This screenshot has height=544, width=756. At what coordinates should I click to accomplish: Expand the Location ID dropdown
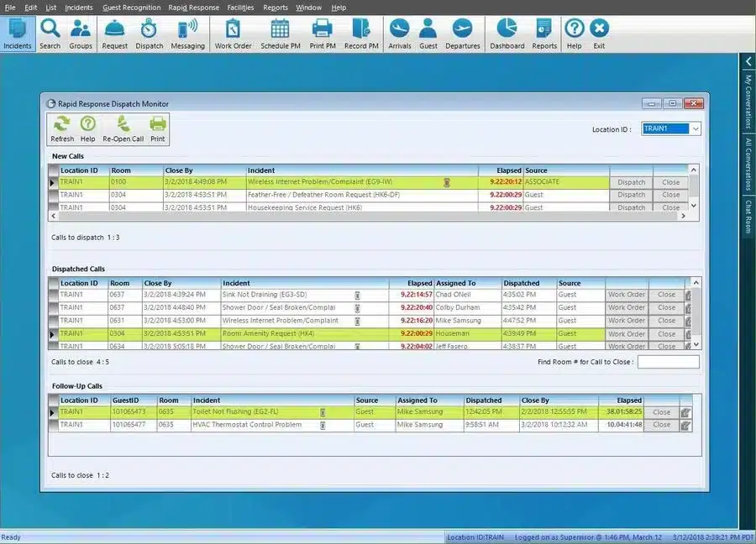(x=696, y=128)
